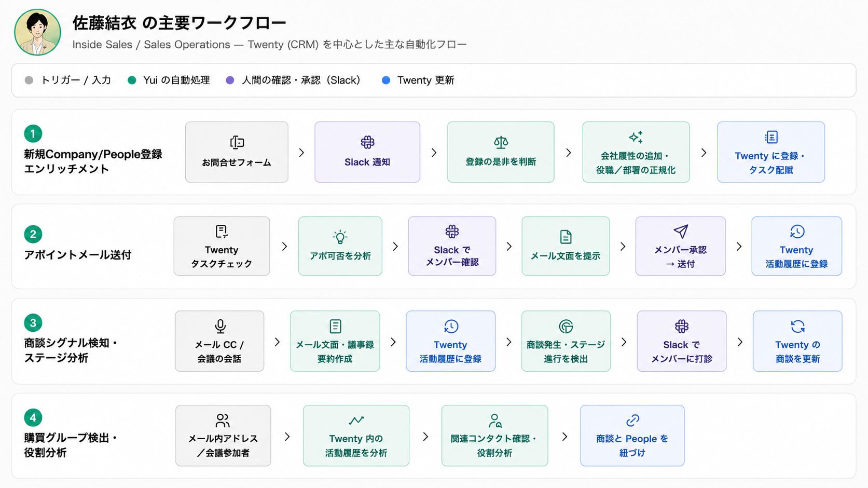Click the green Yui の自動処理 legend dot
Screen dimensions: 868x488
click(x=132, y=80)
